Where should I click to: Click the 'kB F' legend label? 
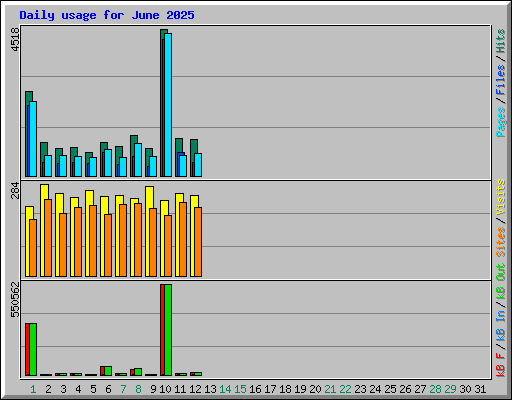pos(501,365)
